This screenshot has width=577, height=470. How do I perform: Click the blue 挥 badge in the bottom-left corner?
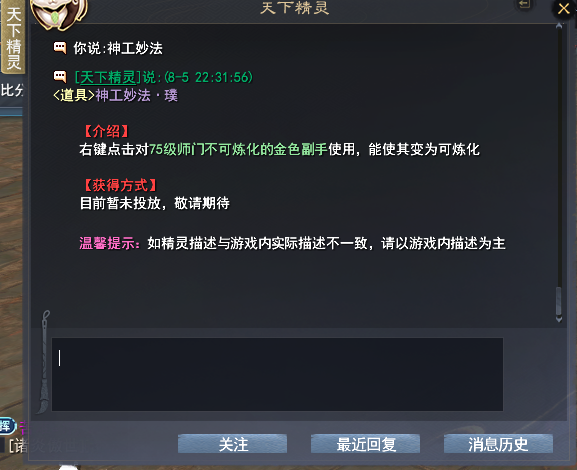tap(7, 427)
